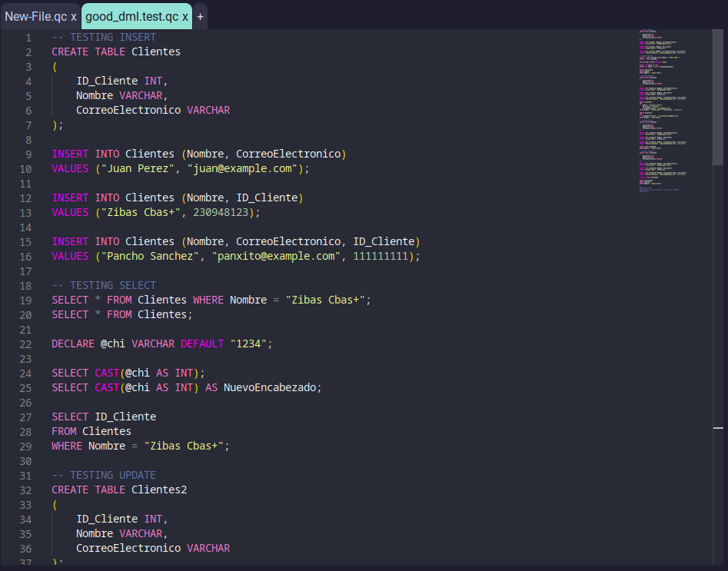Click CAST on line 24
The width and height of the screenshot is (728, 571).
click(x=108, y=373)
